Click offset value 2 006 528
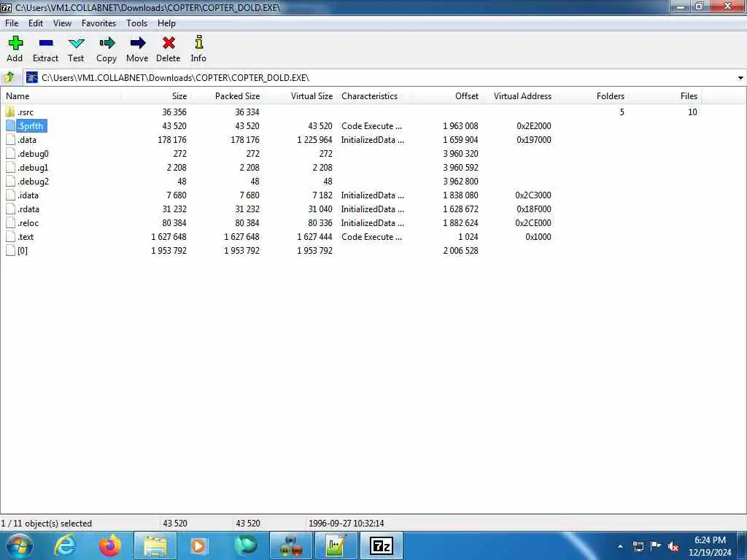The image size is (747, 560). [x=461, y=251]
